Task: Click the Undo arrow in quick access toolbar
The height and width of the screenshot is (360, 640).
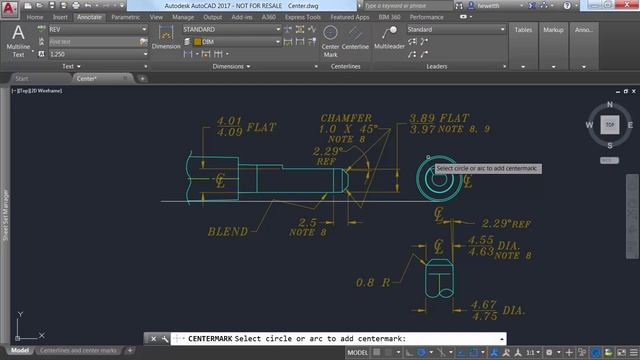Action: [x=88, y=6]
